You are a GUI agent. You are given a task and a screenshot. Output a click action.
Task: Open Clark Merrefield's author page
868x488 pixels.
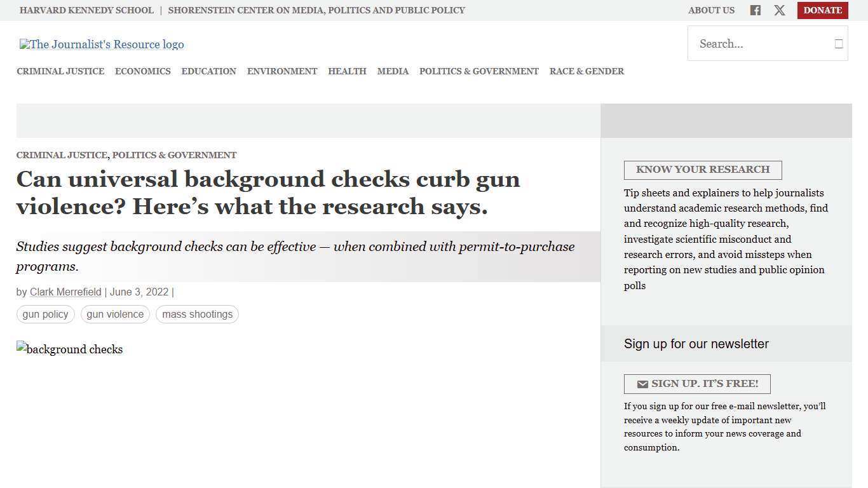65,292
